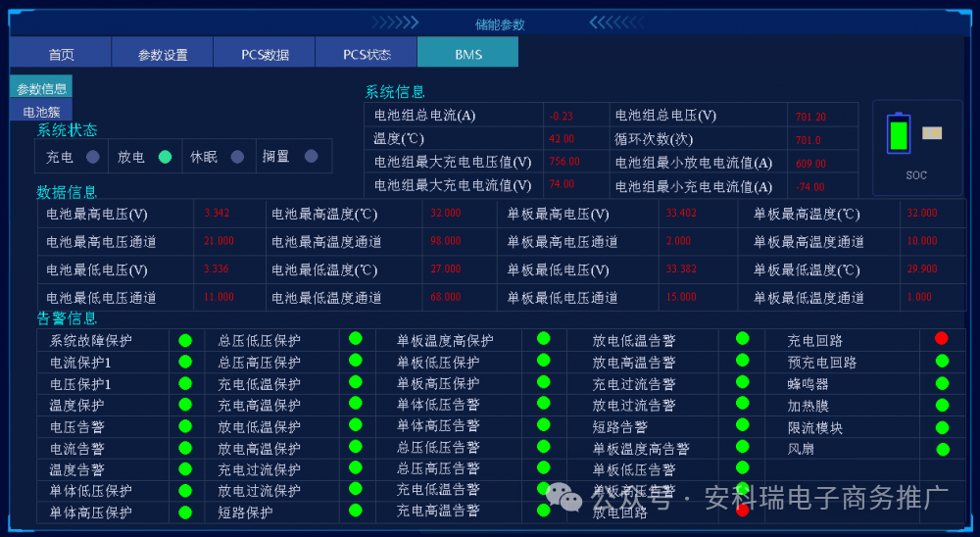Click the 放电低温告警 indicator light
980x537 pixels.
(x=743, y=338)
